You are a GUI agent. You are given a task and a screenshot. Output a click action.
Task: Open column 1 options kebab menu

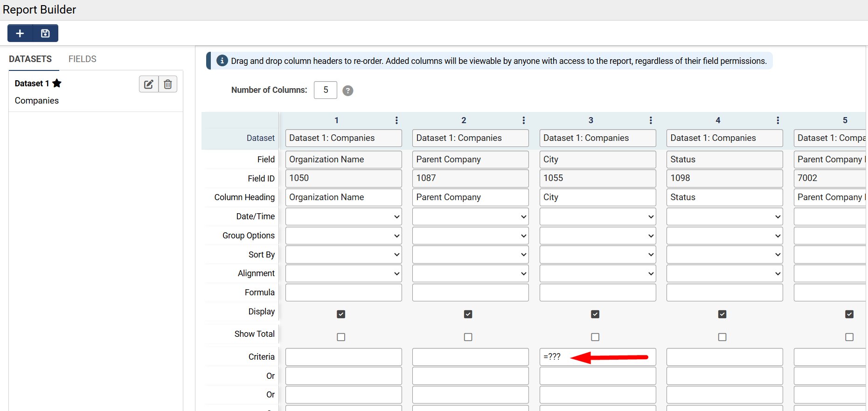pos(396,120)
